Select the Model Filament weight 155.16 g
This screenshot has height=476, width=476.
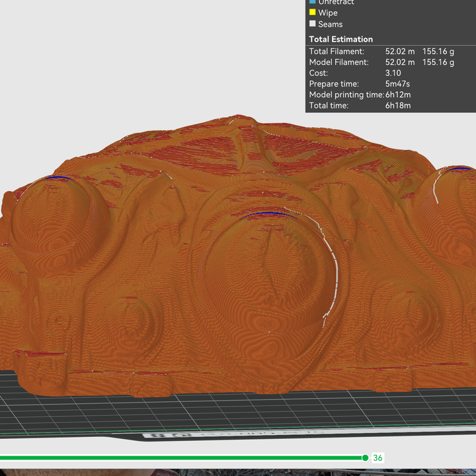coord(438,62)
